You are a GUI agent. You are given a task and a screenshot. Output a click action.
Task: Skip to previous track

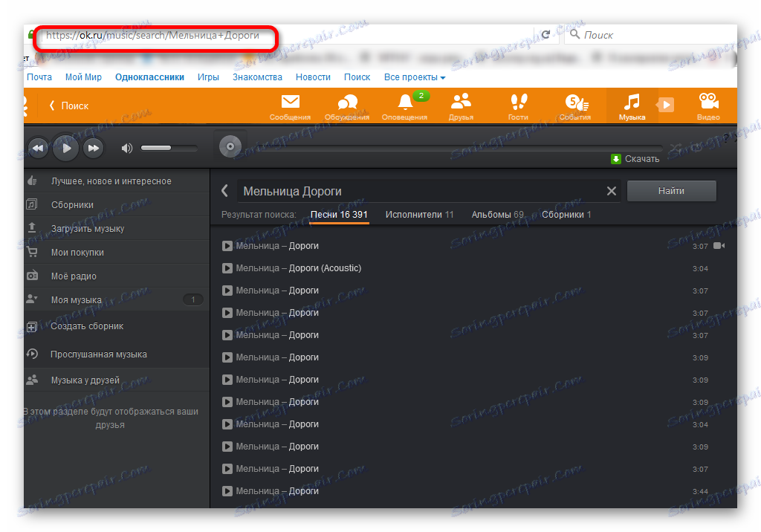(x=38, y=148)
